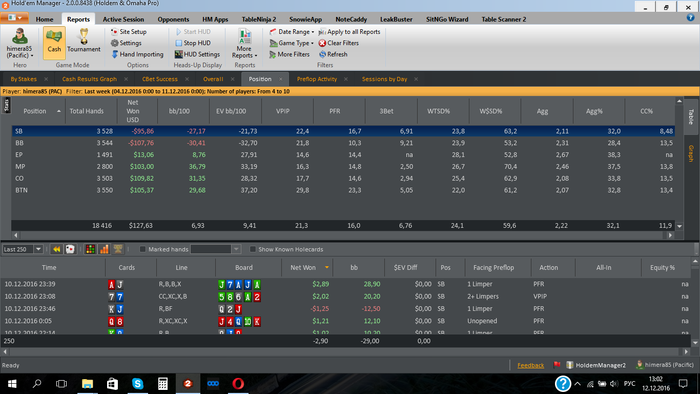This screenshot has height=394, width=700.
Task: Open the Home ribbon tab
Action: (x=44, y=19)
